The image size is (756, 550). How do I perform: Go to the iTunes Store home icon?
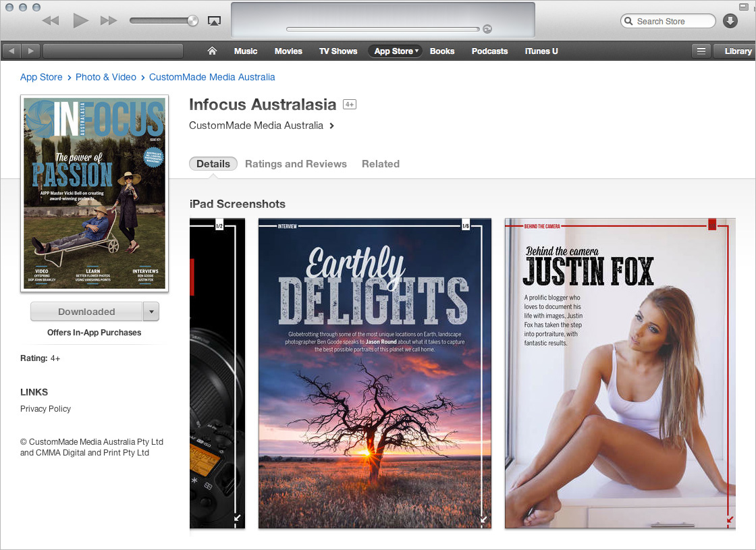point(212,51)
